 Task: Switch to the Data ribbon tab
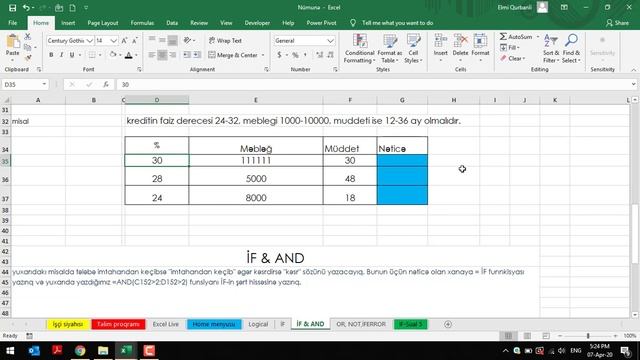pos(172,23)
